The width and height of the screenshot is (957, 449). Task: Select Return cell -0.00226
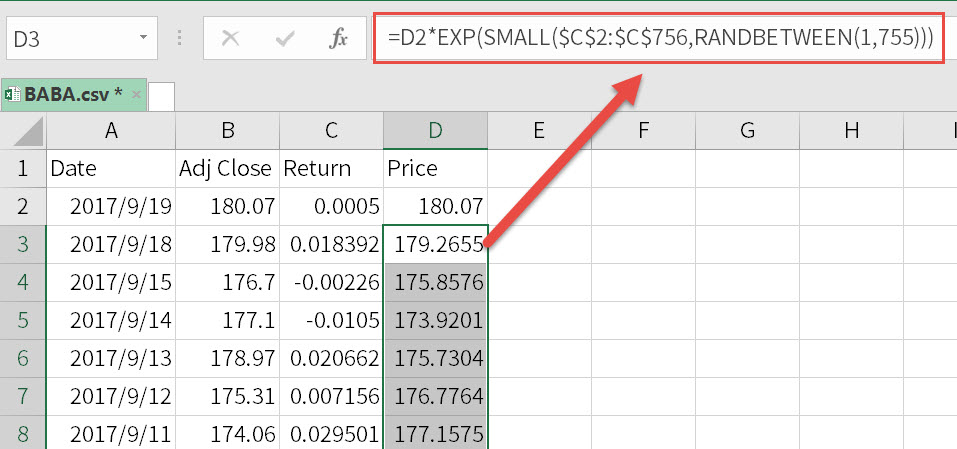pos(331,282)
